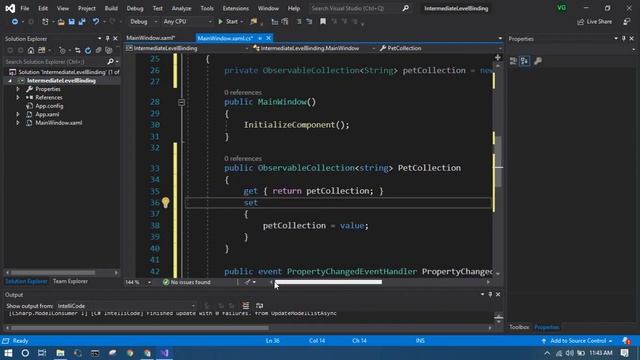Collapse the MainWindow constructor outlining box
640x360 pixels.
pos(182,102)
